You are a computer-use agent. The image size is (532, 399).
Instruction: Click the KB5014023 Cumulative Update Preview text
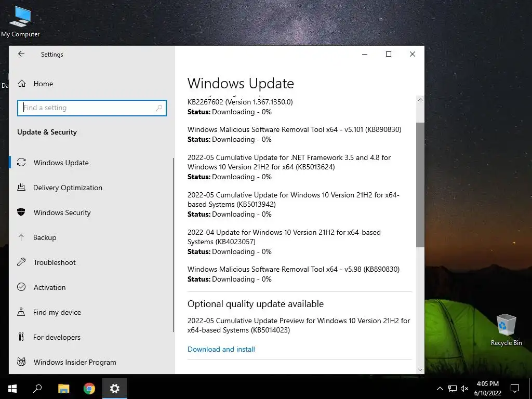[299, 325]
